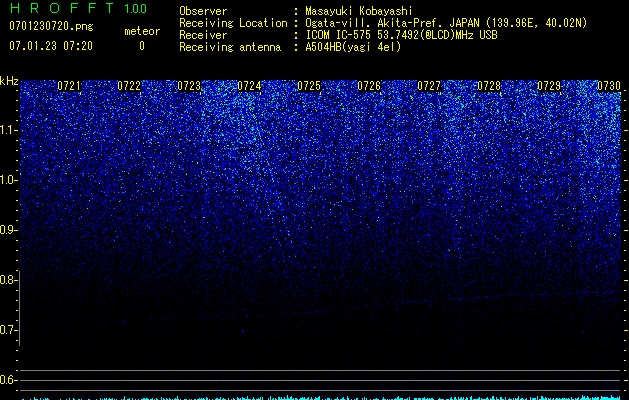This screenshot has height=400, width=629.
Task: Click the 1.0 frequency axis label
Action: [x=9, y=180]
